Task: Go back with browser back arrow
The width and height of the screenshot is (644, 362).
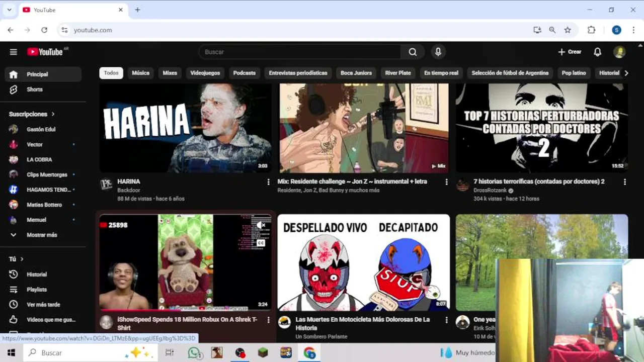Action: pyautogui.click(x=11, y=30)
